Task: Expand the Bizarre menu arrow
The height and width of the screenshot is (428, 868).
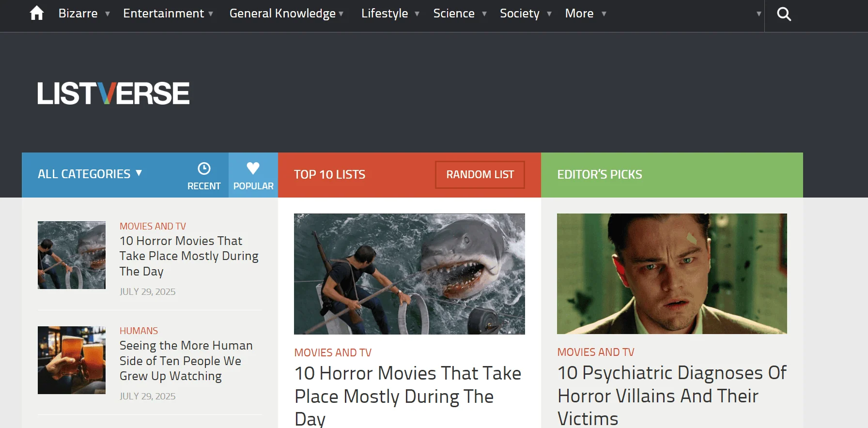Action: point(108,14)
